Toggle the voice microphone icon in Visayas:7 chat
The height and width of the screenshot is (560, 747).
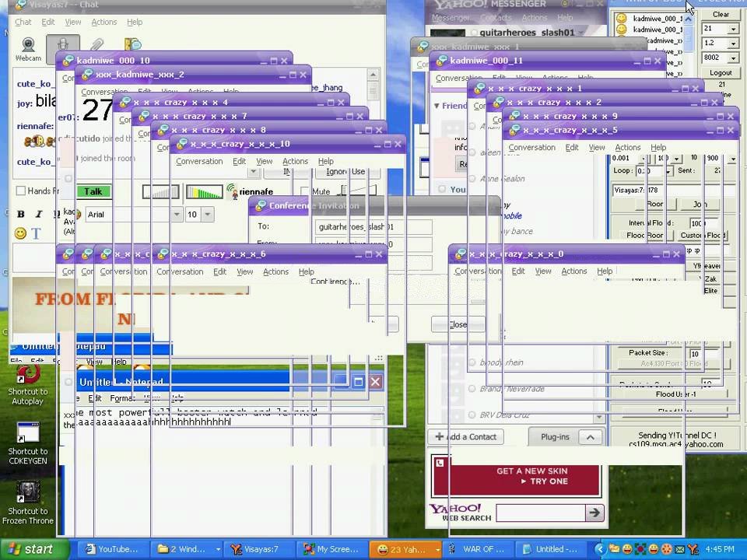tap(62, 45)
